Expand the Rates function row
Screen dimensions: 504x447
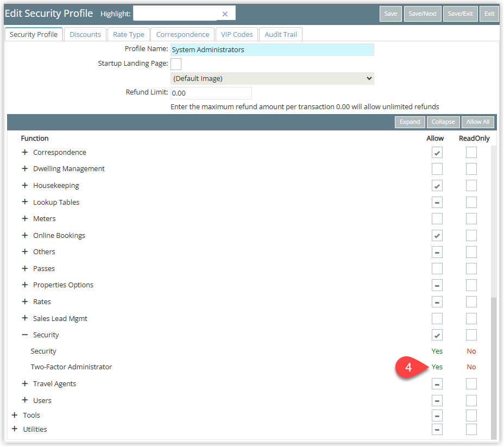coord(25,302)
